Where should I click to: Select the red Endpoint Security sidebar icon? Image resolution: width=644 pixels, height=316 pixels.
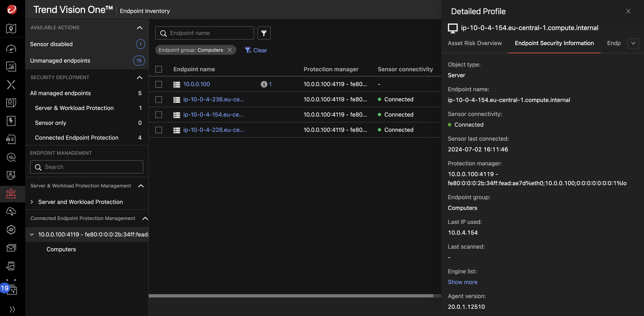click(11, 193)
